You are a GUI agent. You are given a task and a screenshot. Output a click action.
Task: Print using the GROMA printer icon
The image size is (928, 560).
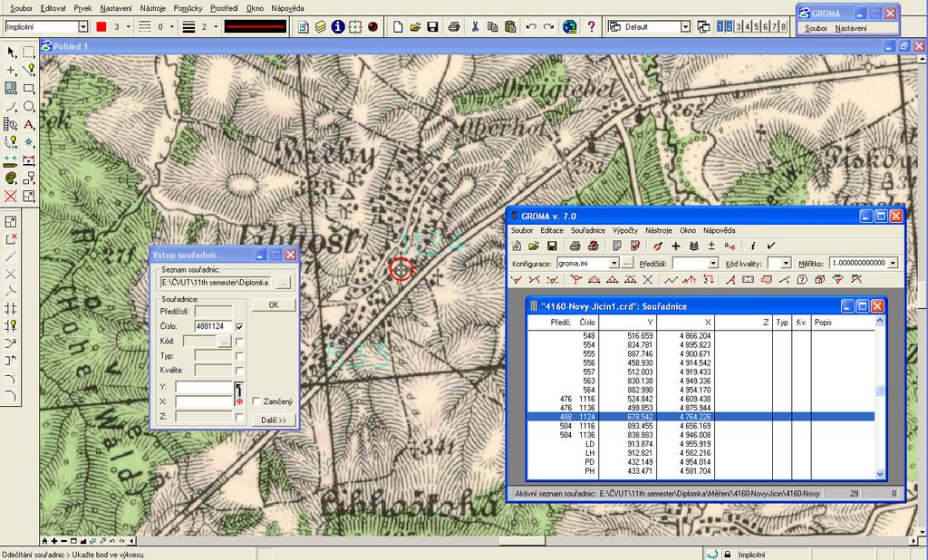click(x=575, y=246)
